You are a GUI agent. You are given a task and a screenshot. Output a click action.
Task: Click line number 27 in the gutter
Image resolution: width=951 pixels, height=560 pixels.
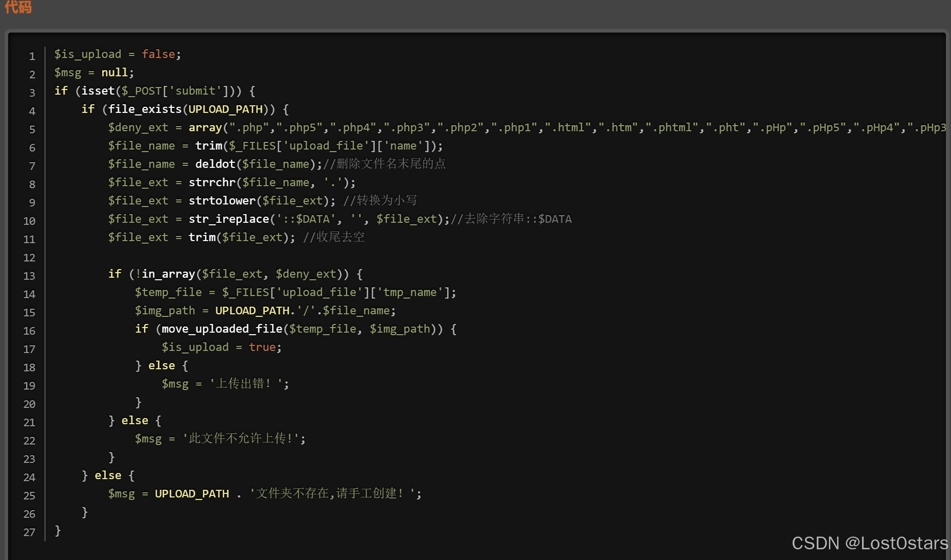point(28,532)
